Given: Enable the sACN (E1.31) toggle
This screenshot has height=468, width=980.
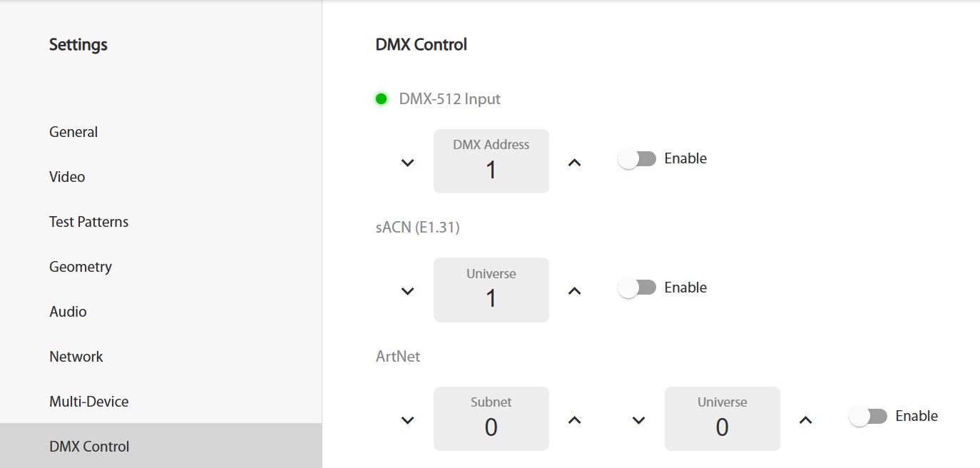Looking at the screenshot, I should click(637, 288).
